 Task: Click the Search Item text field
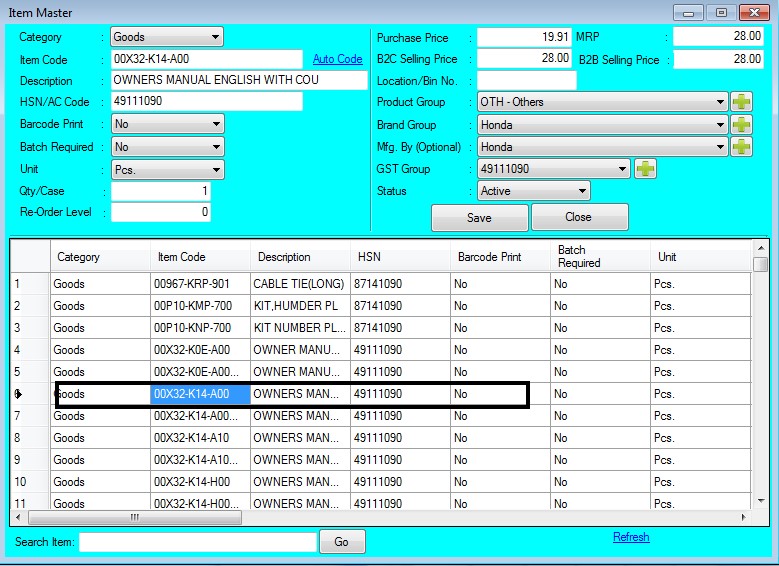tap(198, 542)
